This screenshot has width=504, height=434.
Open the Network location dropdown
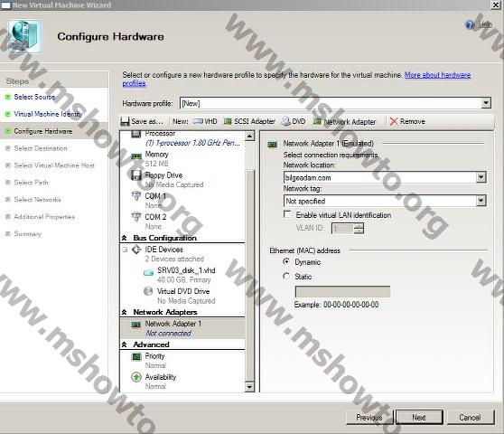[481, 177]
